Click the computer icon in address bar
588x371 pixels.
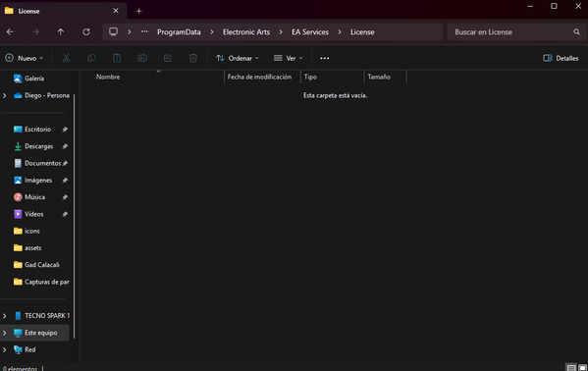click(x=113, y=31)
